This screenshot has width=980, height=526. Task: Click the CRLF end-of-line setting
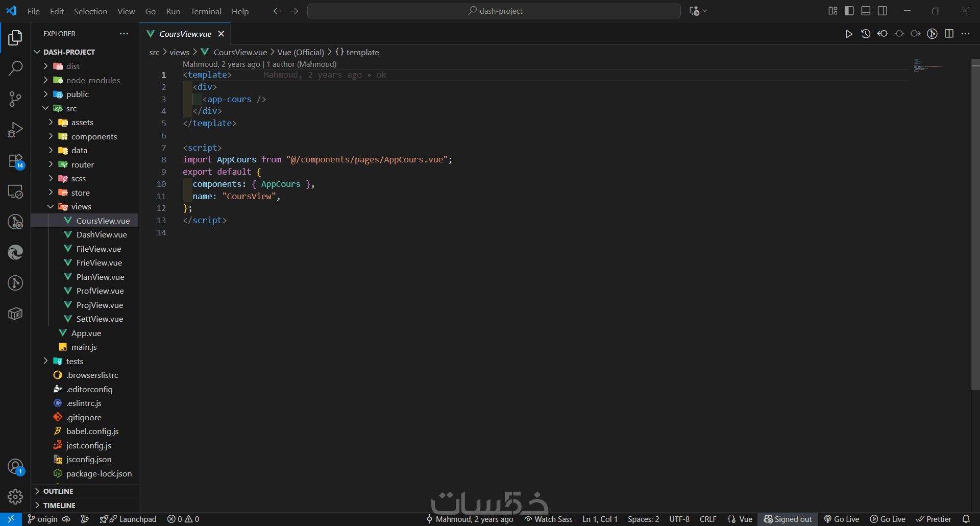pyautogui.click(x=708, y=519)
